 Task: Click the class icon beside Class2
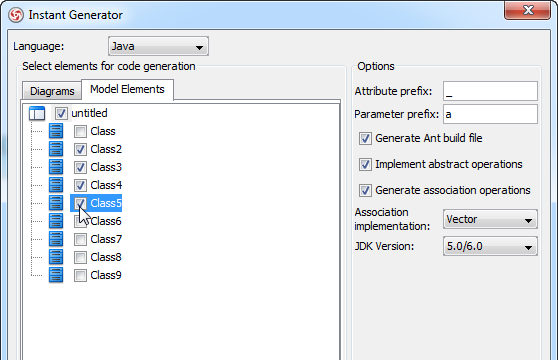pyautogui.click(x=56, y=149)
